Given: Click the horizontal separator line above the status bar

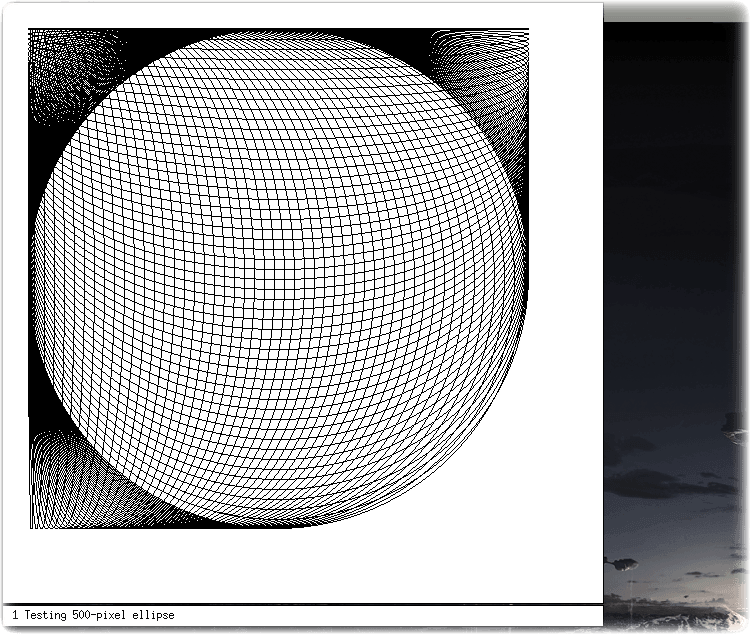Looking at the screenshot, I should 302,604.
